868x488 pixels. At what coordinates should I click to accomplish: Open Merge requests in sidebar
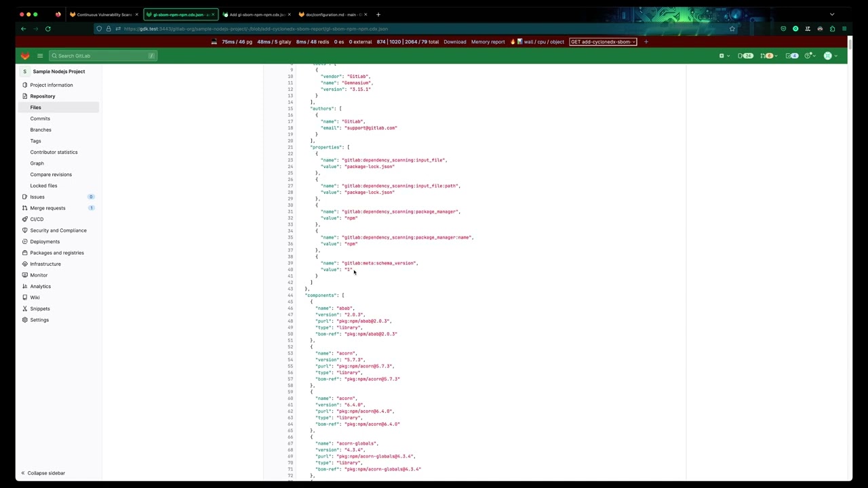(x=59, y=208)
